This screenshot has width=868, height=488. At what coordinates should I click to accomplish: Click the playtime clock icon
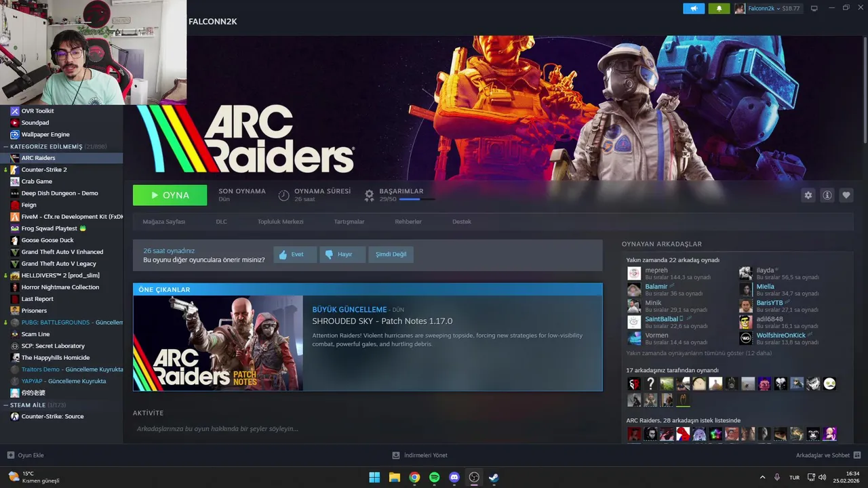pos(284,195)
